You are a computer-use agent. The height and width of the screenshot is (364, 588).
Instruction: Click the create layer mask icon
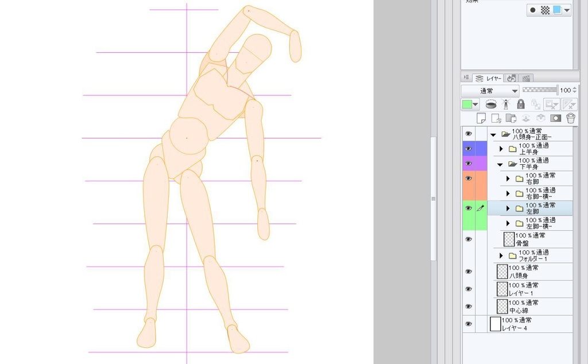[555, 118]
